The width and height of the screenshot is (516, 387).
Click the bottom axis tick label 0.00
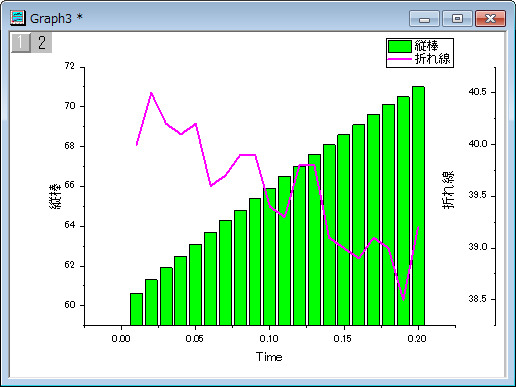121,339
